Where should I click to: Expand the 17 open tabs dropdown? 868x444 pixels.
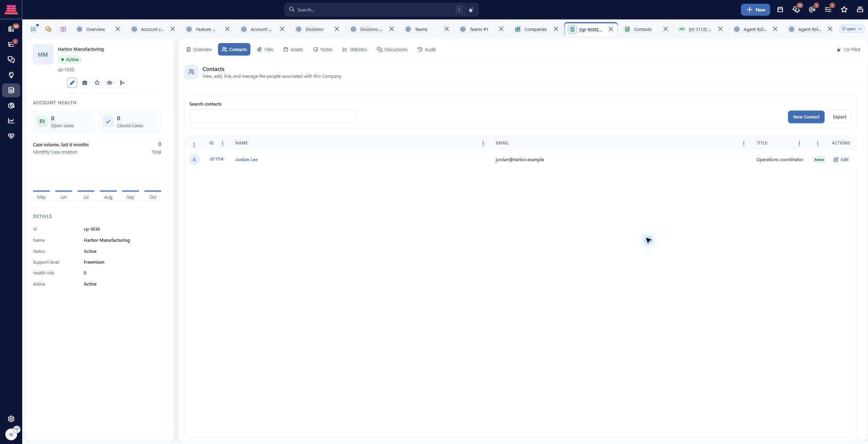point(852,29)
